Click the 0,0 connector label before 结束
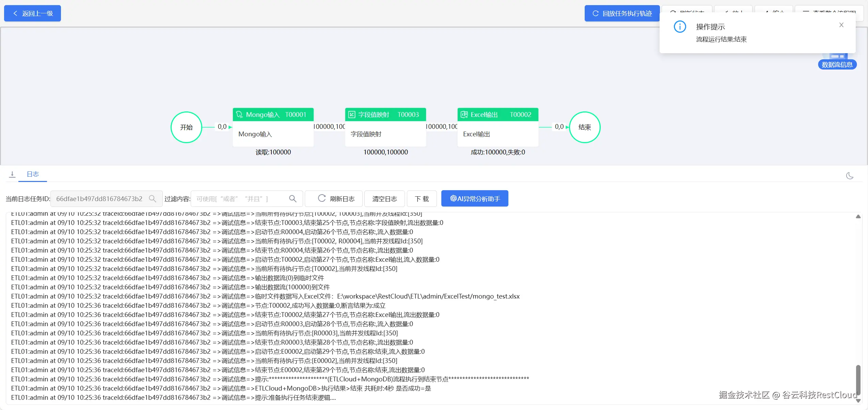868x410 pixels. 559,127
